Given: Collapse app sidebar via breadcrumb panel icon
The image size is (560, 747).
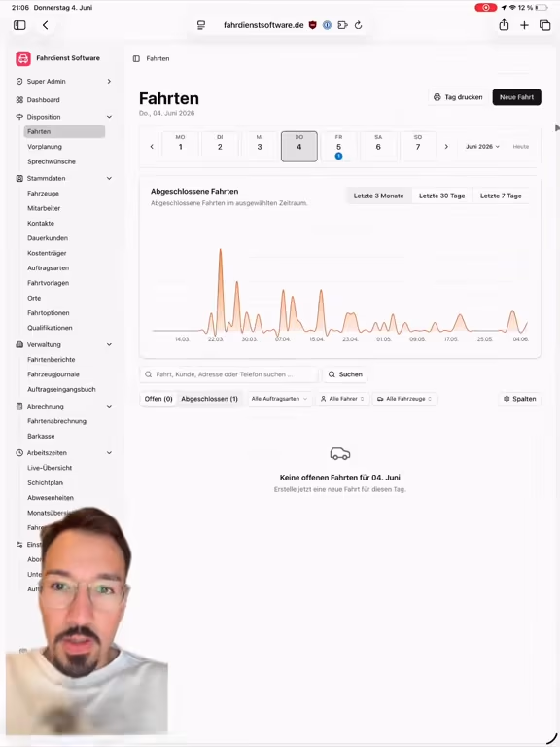Looking at the screenshot, I should click(x=136, y=58).
